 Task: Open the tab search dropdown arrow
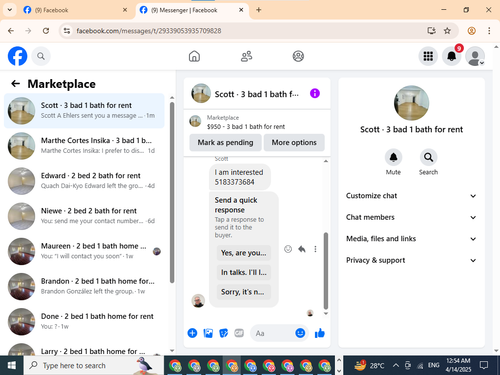[x=10, y=10]
